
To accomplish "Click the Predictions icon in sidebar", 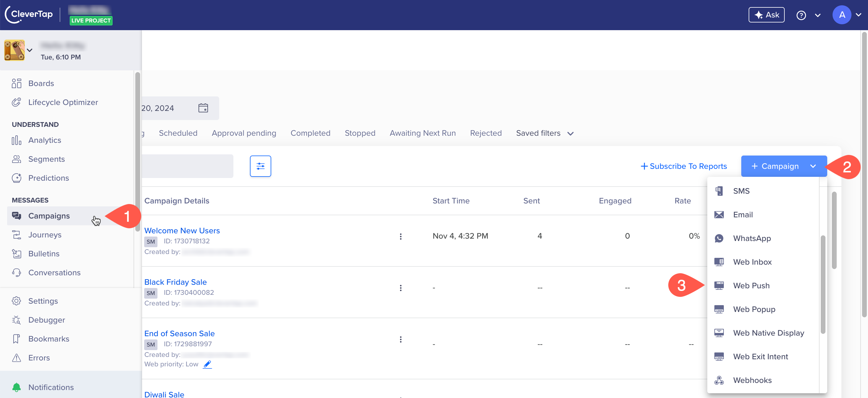I will click(x=17, y=178).
